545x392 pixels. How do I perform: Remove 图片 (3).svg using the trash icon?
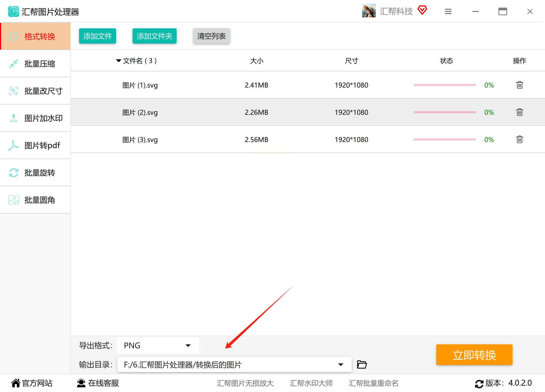(x=519, y=139)
